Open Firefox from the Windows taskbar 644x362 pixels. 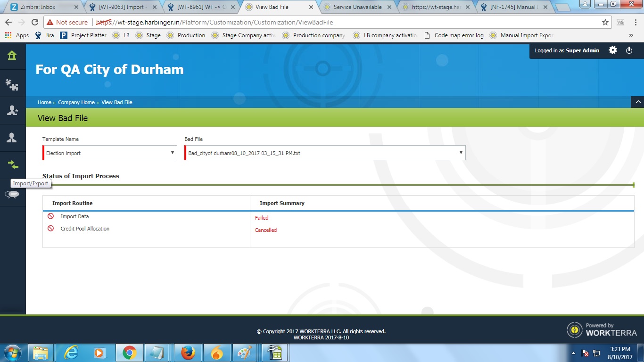(x=187, y=353)
